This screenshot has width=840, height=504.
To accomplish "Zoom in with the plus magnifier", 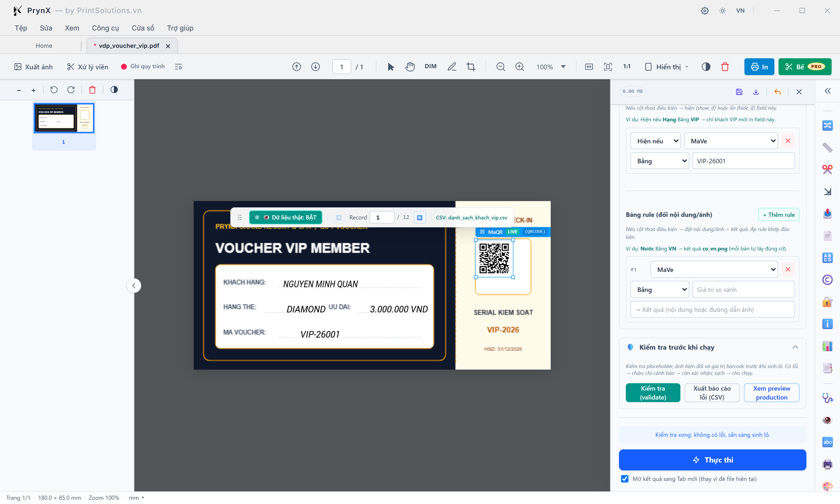I will pyautogui.click(x=519, y=67).
